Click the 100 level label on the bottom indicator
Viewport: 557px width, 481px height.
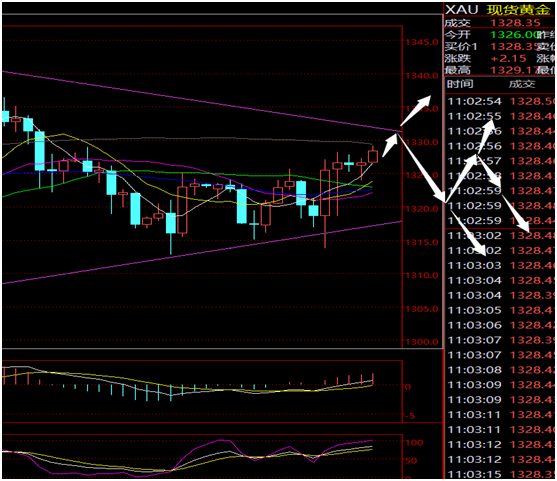pos(414,443)
